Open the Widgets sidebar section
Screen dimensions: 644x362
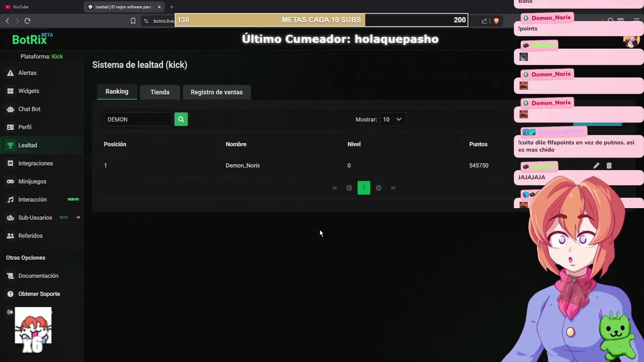pyautogui.click(x=29, y=91)
